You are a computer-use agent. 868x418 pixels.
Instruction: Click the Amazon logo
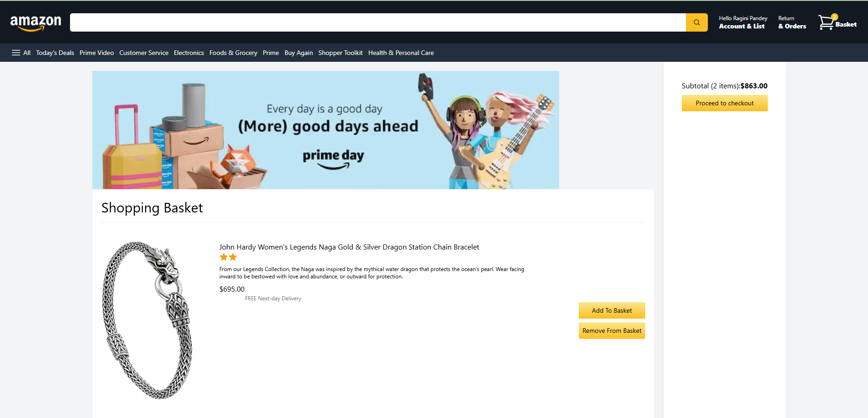coord(36,23)
